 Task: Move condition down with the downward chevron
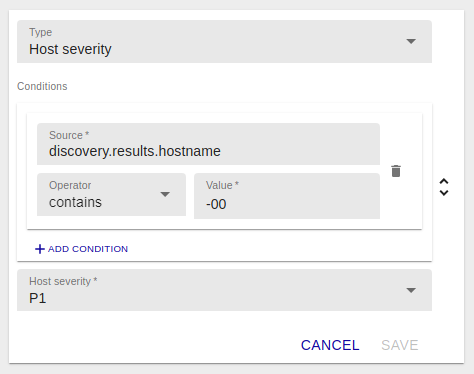[444, 193]
